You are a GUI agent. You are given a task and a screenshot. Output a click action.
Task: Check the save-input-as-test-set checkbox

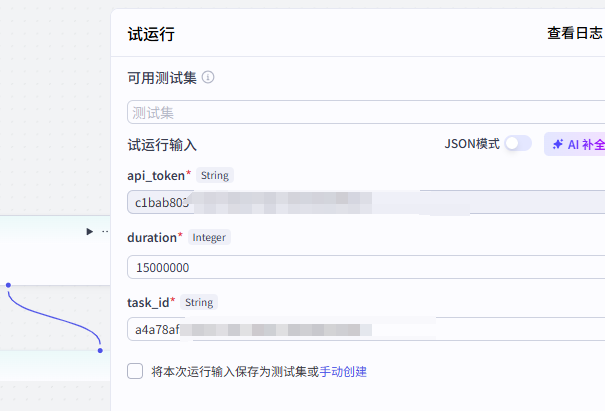tap(136, 371)
